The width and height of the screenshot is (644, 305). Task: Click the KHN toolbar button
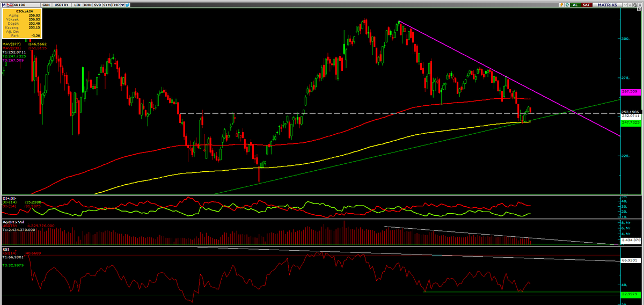(87, 5)
